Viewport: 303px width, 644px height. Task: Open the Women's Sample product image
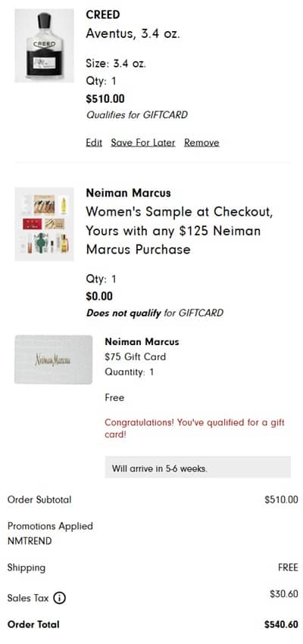coord(45,224)
